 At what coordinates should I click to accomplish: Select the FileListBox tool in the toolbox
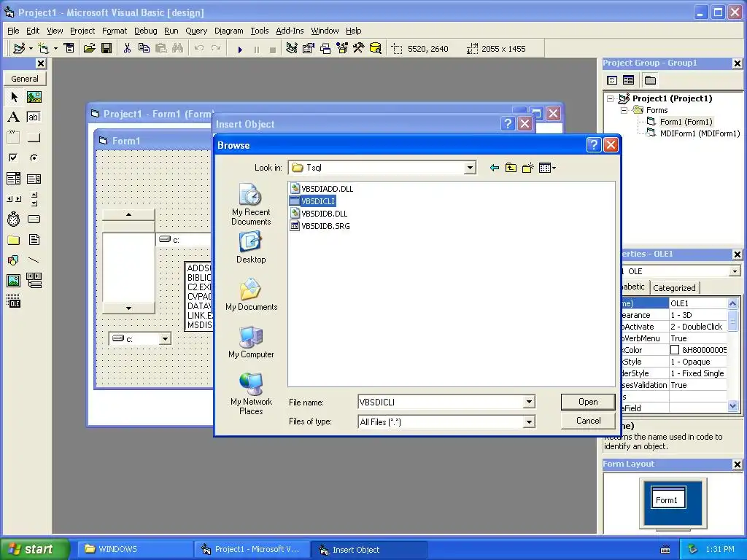click(34, 239)
